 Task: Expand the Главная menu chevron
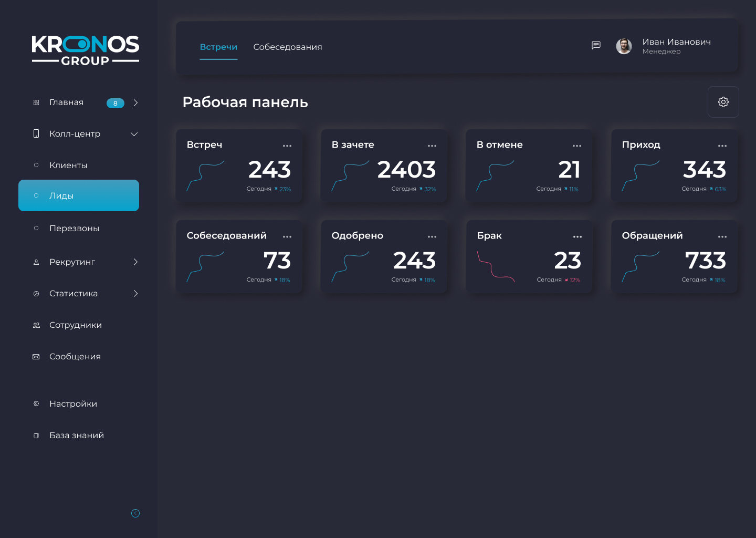point(135,102)
